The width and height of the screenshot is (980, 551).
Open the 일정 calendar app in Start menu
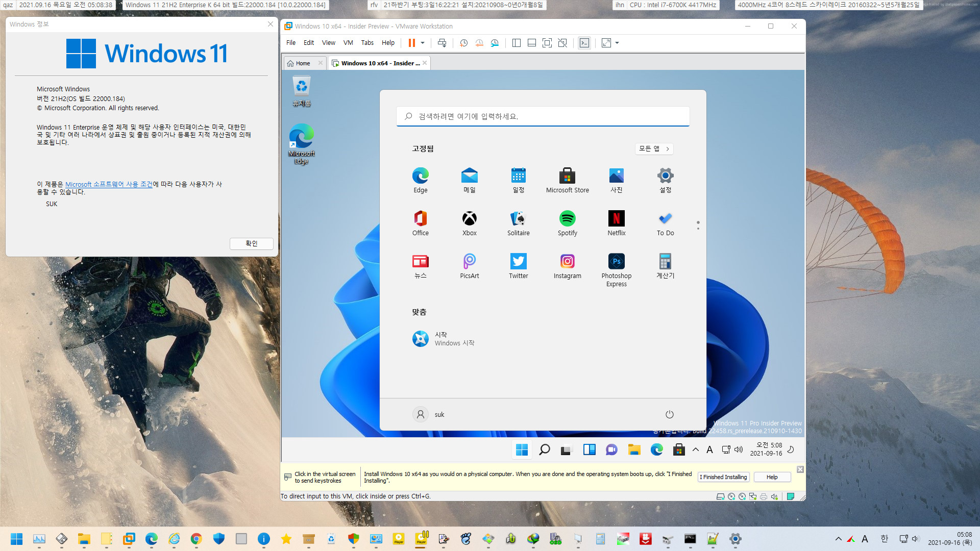click(519, 180)
